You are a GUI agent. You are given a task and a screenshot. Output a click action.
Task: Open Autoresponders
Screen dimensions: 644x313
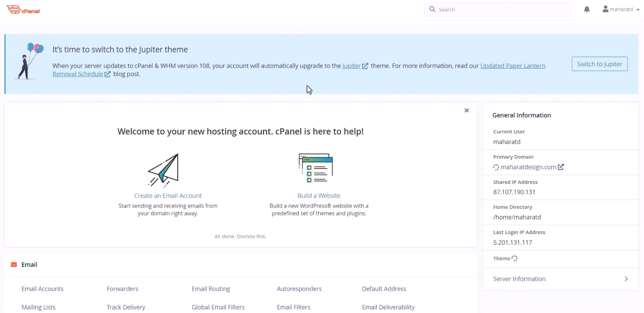click(299, 289)
